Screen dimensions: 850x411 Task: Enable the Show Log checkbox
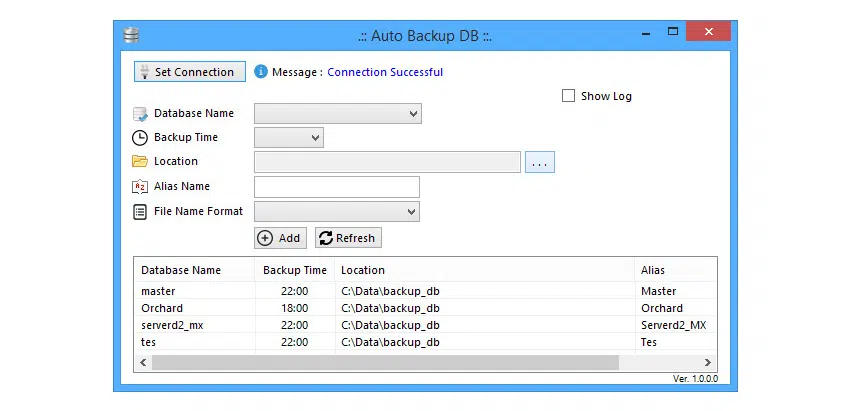point(569,97)
